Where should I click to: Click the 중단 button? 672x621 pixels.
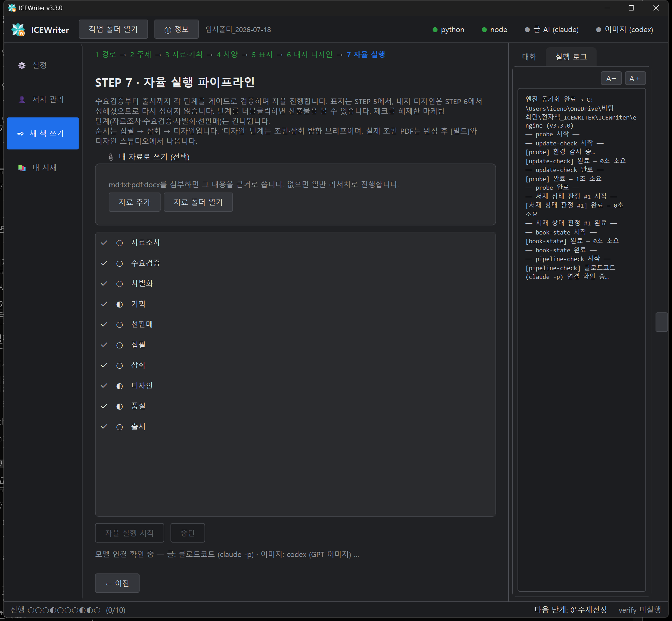point(187,533)
